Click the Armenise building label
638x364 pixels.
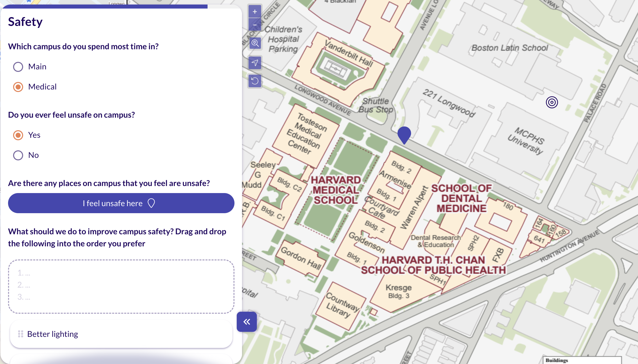(x=395, y=179)
